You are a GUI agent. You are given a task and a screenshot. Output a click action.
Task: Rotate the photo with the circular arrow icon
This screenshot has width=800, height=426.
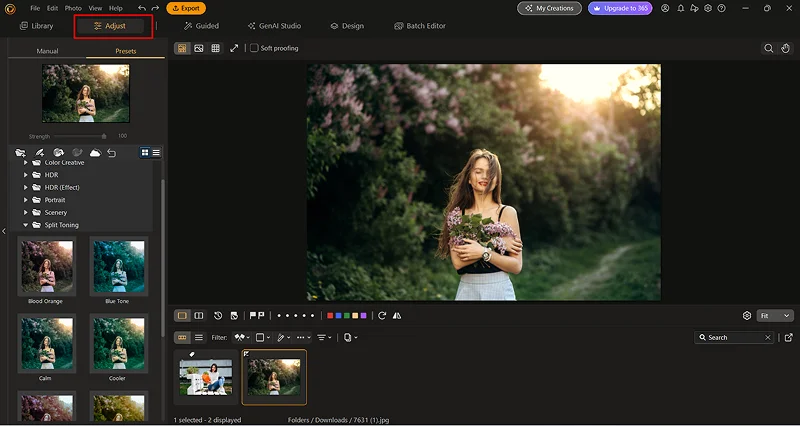382,316
